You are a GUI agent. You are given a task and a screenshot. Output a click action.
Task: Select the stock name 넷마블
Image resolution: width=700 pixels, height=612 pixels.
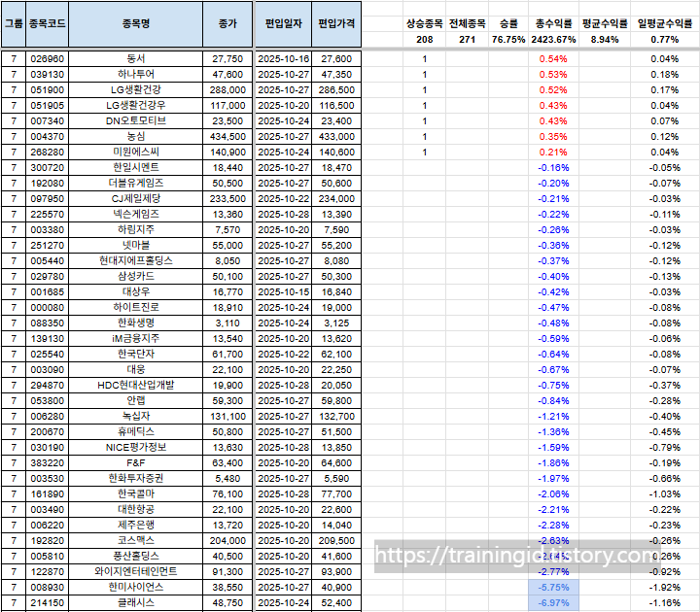tap(136, 246)
